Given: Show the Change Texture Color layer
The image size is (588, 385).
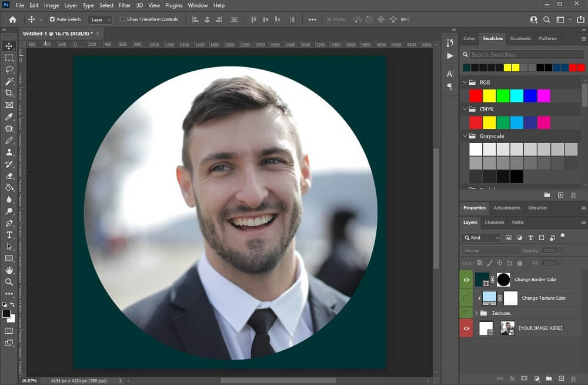Looking at the screenshot, I should click(466, 298).
